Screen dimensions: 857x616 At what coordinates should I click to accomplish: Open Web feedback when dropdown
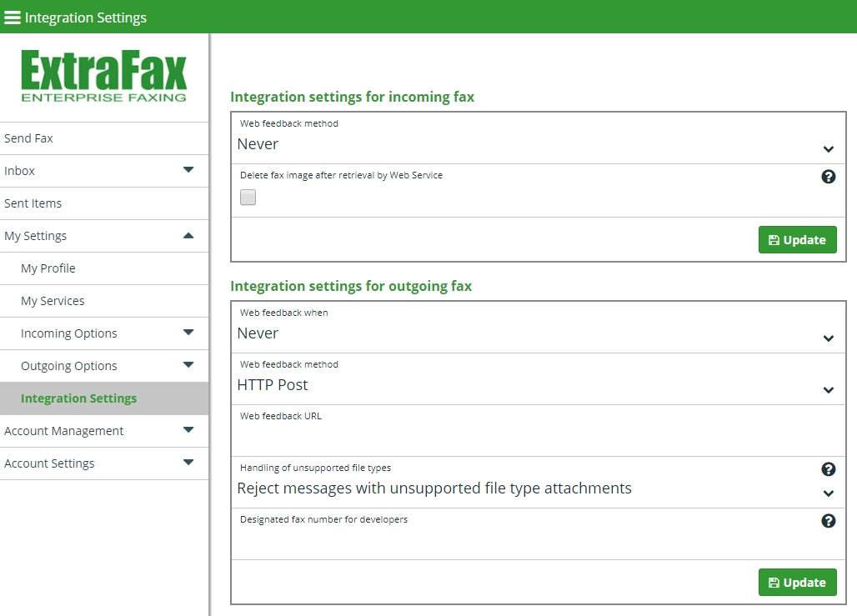pos(539,328)
